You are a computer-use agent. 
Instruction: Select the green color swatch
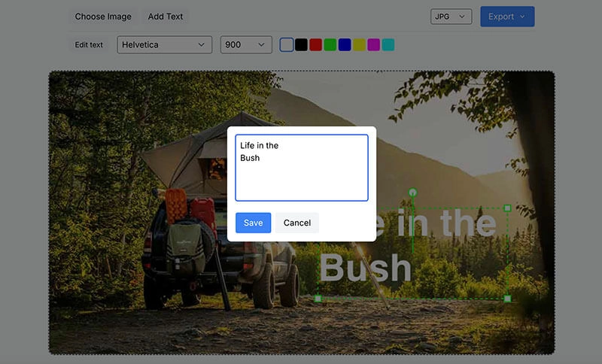[330, 45]
